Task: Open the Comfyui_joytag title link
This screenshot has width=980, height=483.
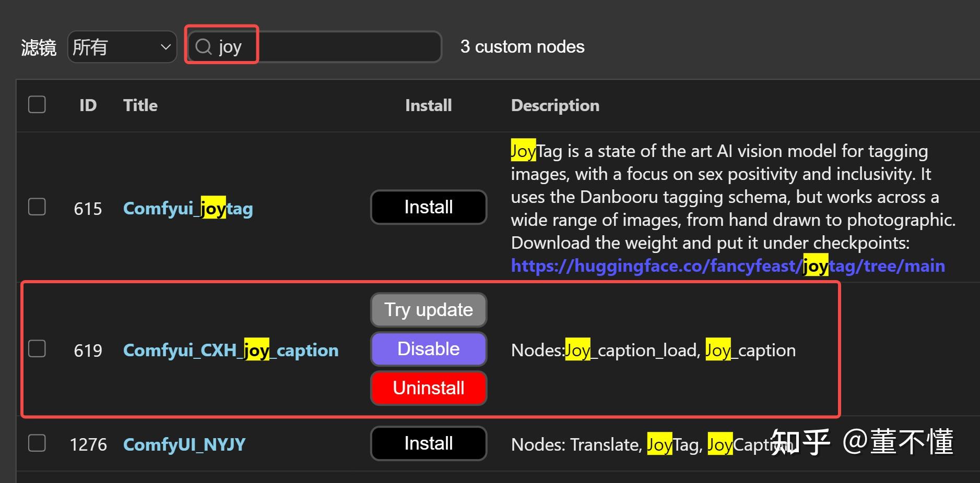Action: 188,209
